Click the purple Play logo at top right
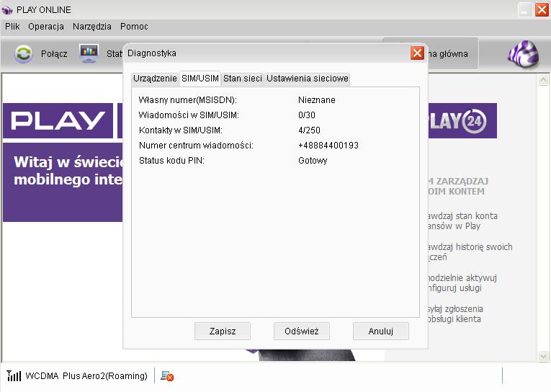 522,54
